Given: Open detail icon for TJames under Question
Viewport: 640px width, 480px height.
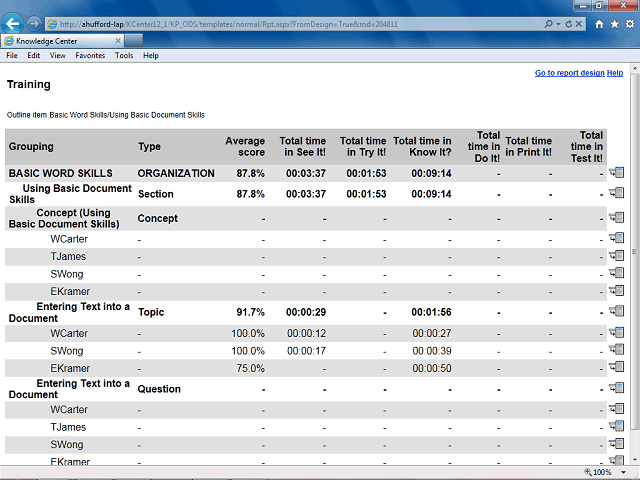Looking at the screenshot, I should click(x=617, y=426).
